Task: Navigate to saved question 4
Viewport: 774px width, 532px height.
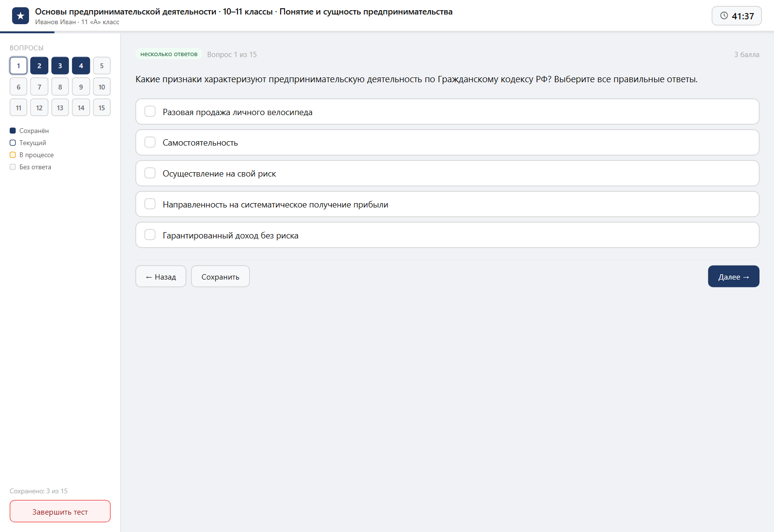Action: 81,66
